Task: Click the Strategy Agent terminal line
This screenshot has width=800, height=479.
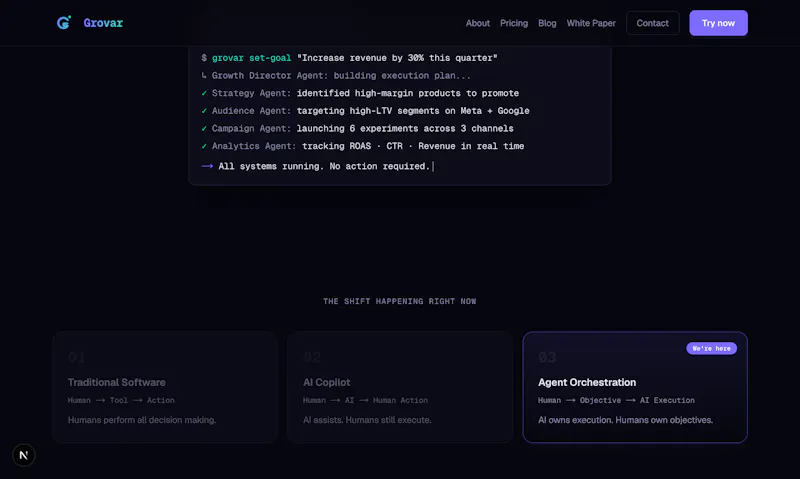Action: [360, 93]
